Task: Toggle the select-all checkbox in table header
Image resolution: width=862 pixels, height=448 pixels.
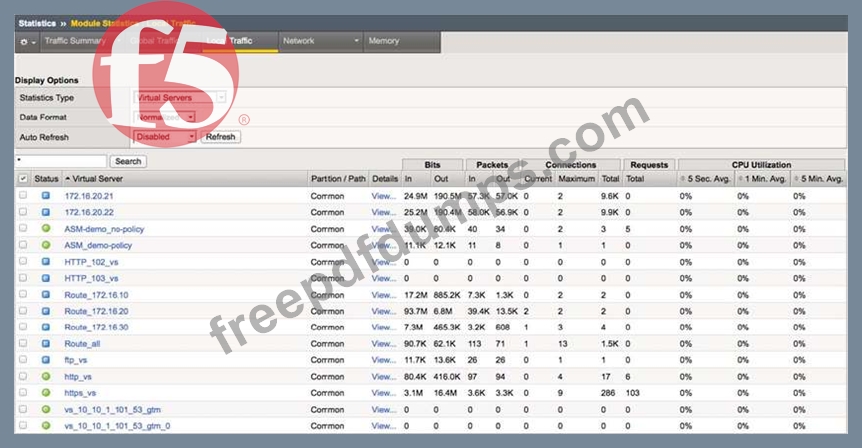Action: coord(23,179)
